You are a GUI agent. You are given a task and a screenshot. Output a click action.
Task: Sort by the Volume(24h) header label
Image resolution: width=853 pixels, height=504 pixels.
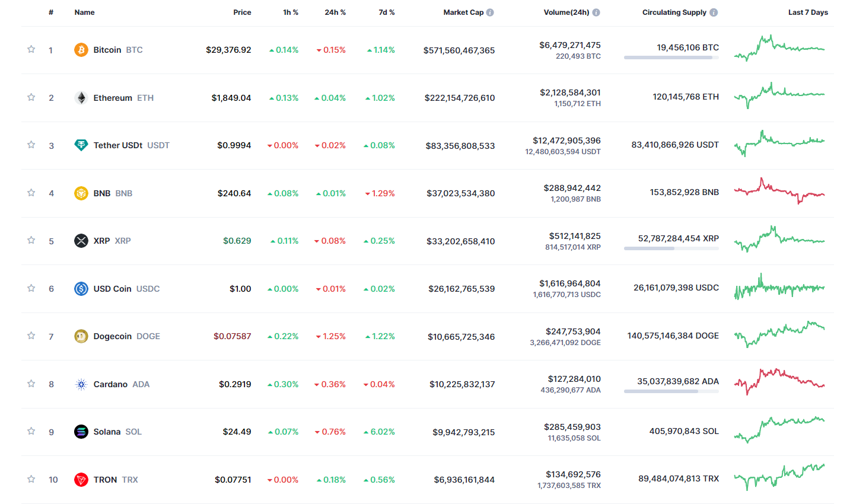pos(566,12)
